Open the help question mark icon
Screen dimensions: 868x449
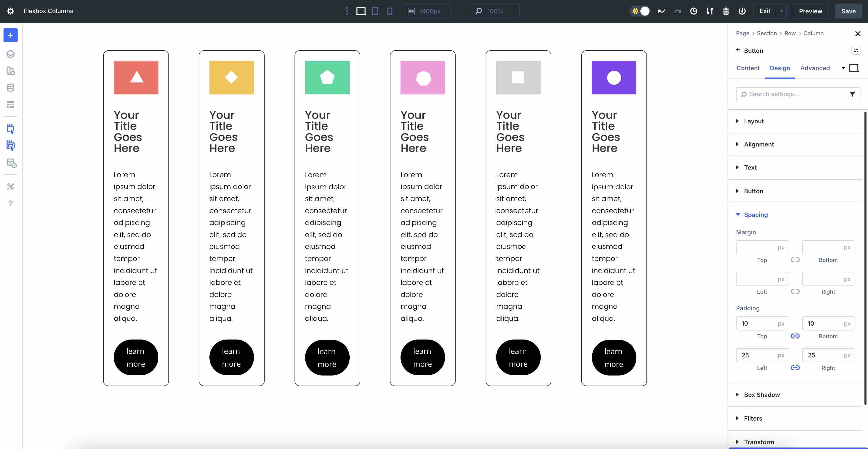10,203
